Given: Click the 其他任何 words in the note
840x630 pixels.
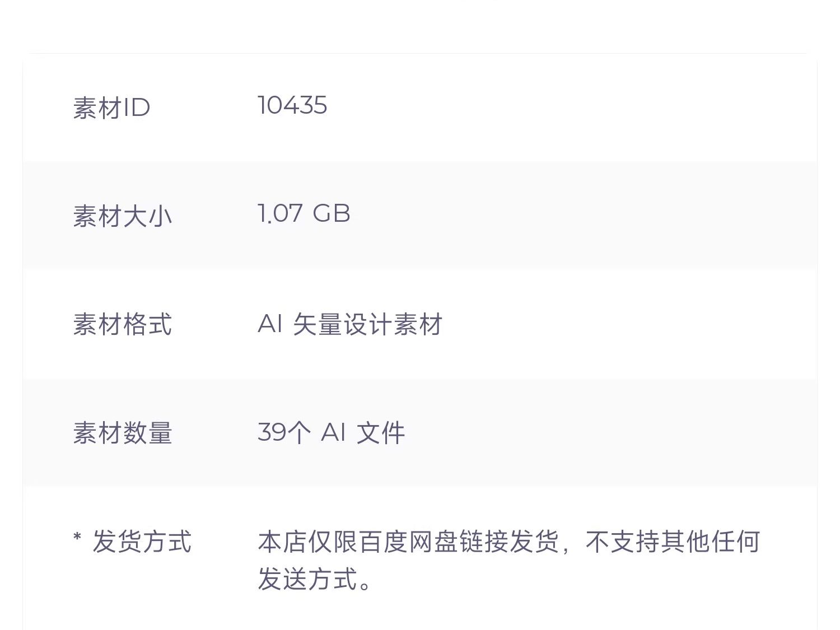Looking at the screenshot, I should (x=710, y=542).
